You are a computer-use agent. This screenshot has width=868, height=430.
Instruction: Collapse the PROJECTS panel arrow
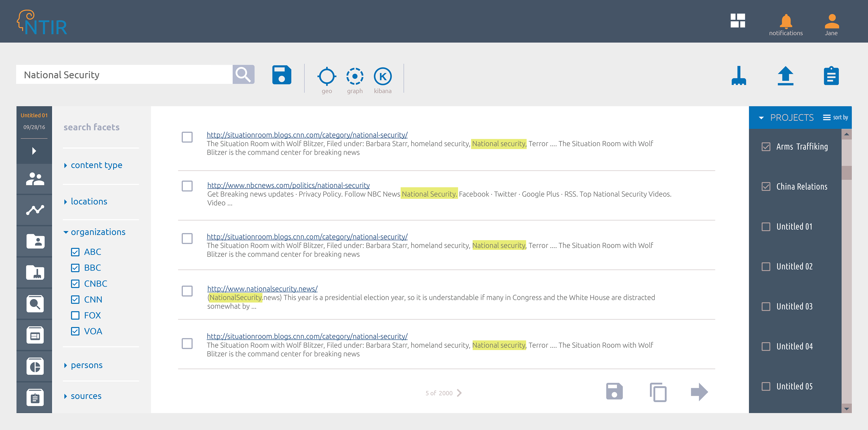pyautogui.click(x=761, y=118)
